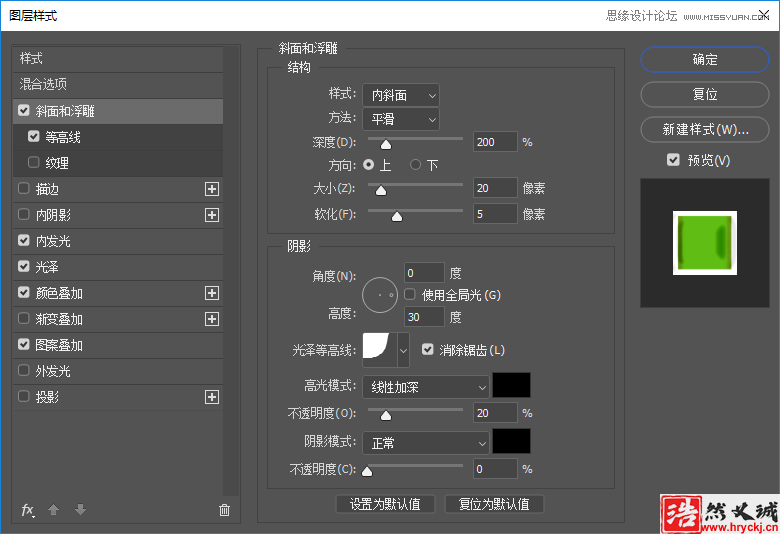Click the 大小 slider handle
Screen dimensions: 780x534
coord(381,190)
